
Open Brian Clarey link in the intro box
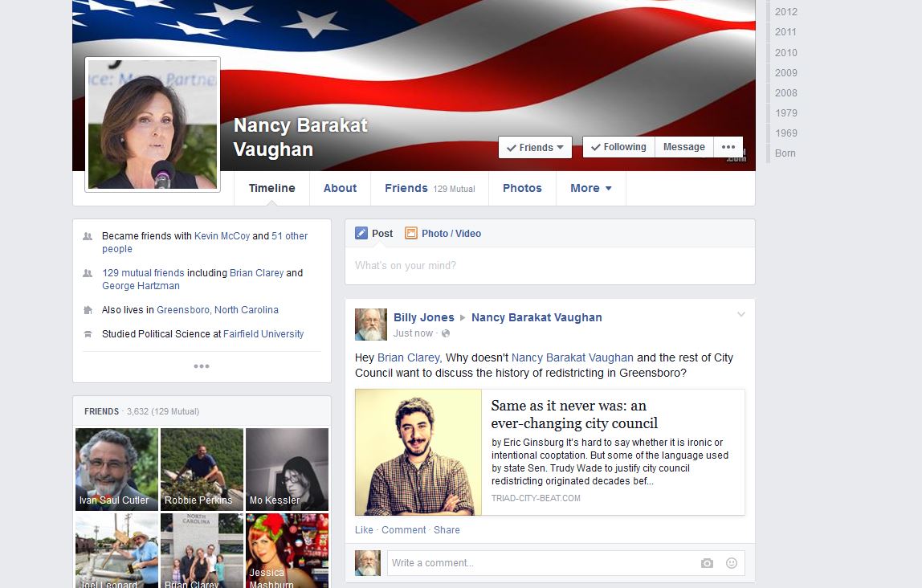pos(256,273)
